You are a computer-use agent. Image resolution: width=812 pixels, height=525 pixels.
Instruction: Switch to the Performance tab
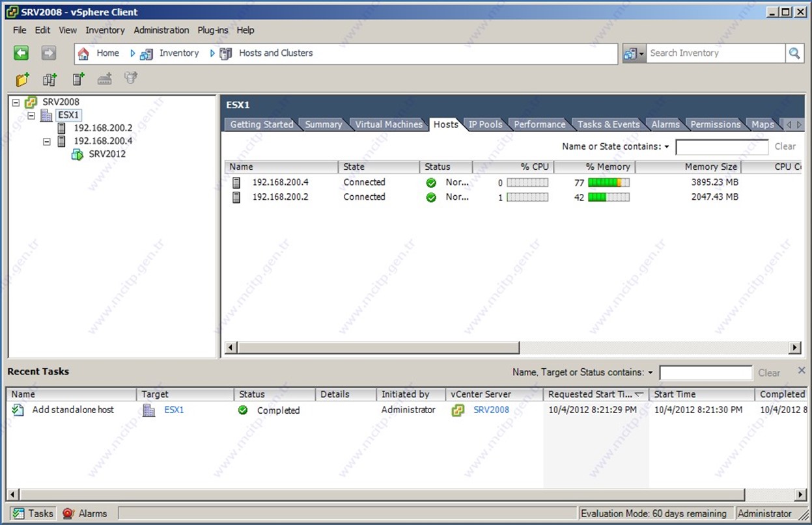[540, 124]
